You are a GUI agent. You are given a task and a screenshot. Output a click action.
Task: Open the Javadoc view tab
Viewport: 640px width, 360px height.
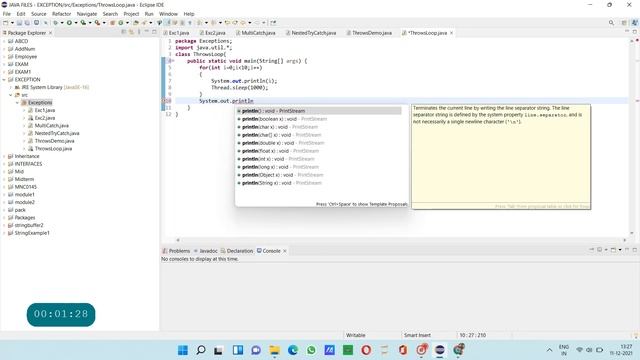pyautogui.click(x=205, y=251)
